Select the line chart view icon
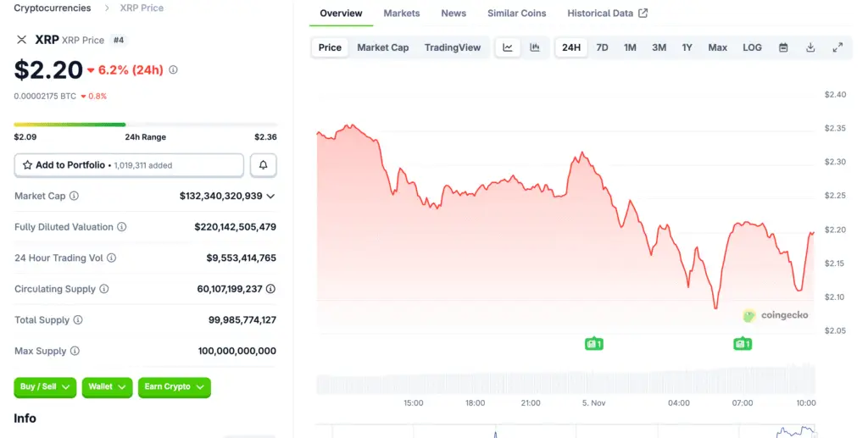Viewport: 868px width, 438px height. click(x=508, y=47)
